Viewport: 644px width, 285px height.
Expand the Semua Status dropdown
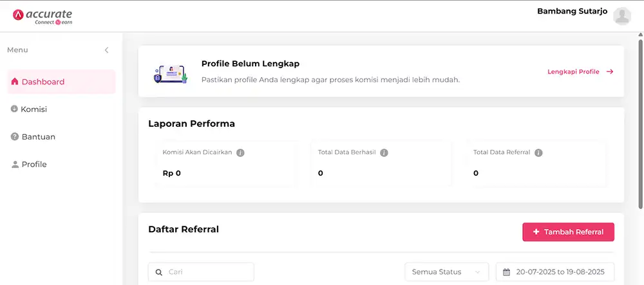446,272
